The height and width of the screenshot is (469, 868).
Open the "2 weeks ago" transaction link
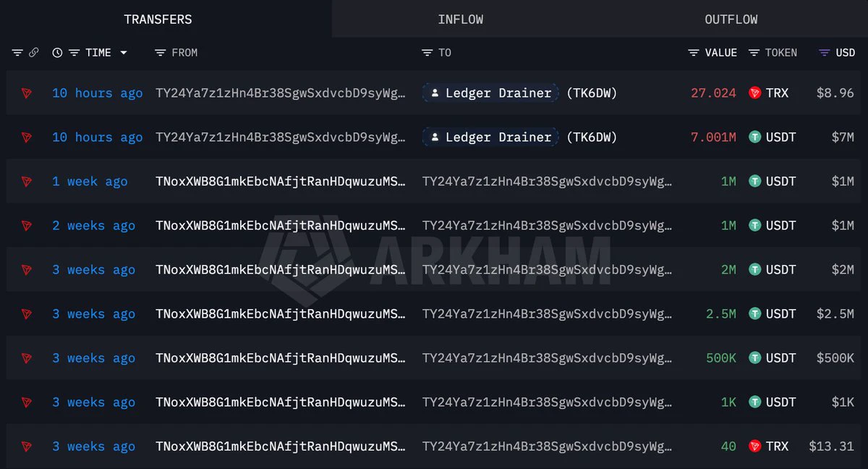click(x=93, y=226)
